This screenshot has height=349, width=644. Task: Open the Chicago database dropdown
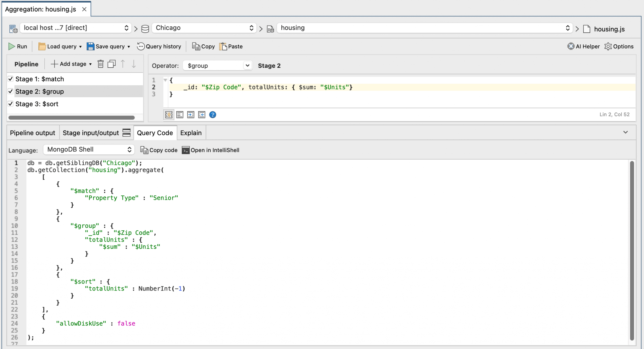204,28
